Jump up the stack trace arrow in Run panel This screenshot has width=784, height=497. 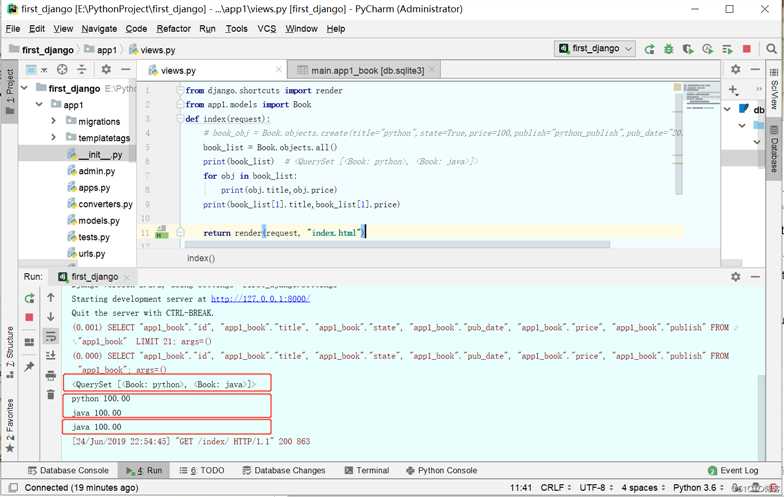(x=51, y=298)
